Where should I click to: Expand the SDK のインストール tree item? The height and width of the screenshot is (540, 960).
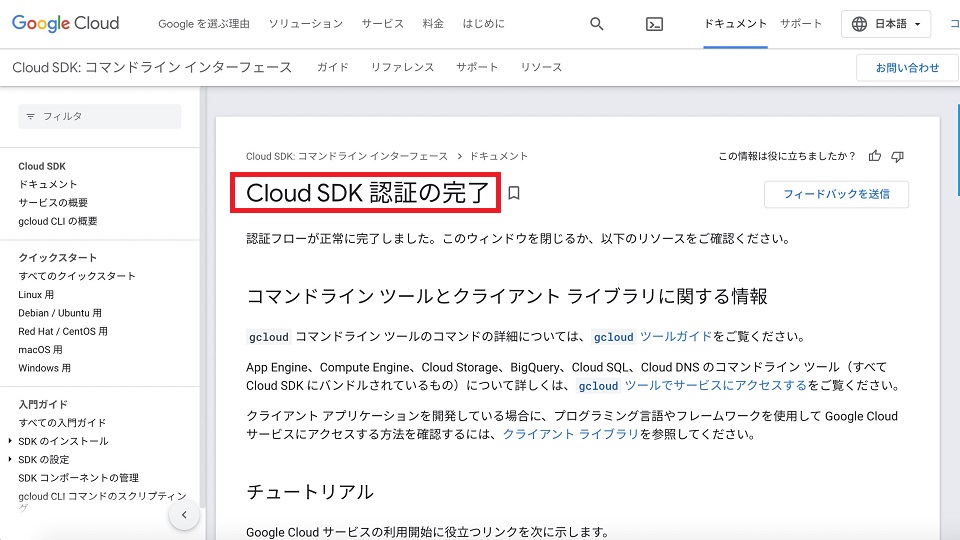click(x=10, y=441)
